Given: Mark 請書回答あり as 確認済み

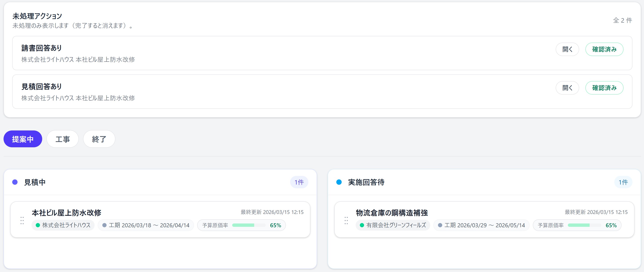Looking at the screenshot, I should click(604, 49).
